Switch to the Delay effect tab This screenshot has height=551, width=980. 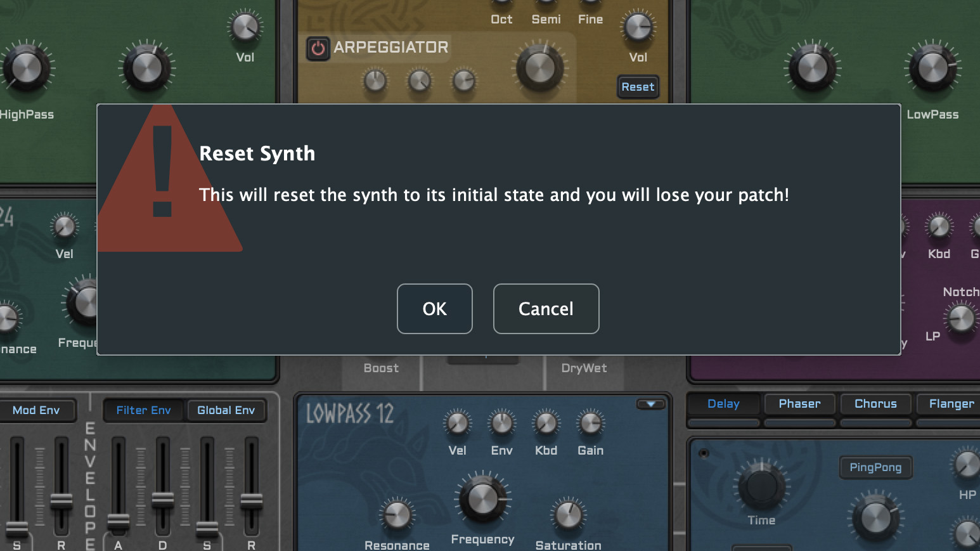coord(723,404)
